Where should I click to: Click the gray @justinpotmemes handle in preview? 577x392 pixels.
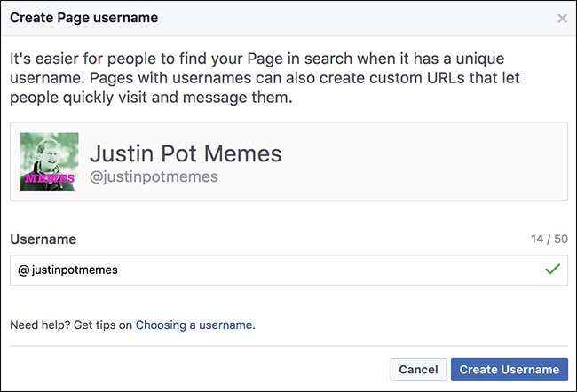(153, 176)
